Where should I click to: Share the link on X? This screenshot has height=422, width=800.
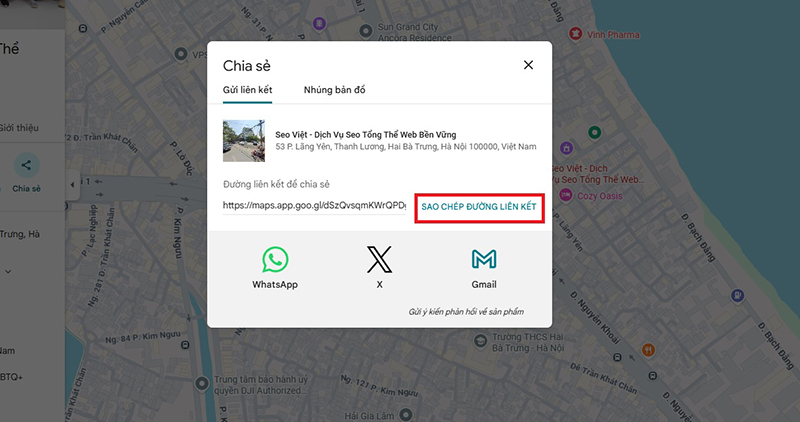point(380,259)
